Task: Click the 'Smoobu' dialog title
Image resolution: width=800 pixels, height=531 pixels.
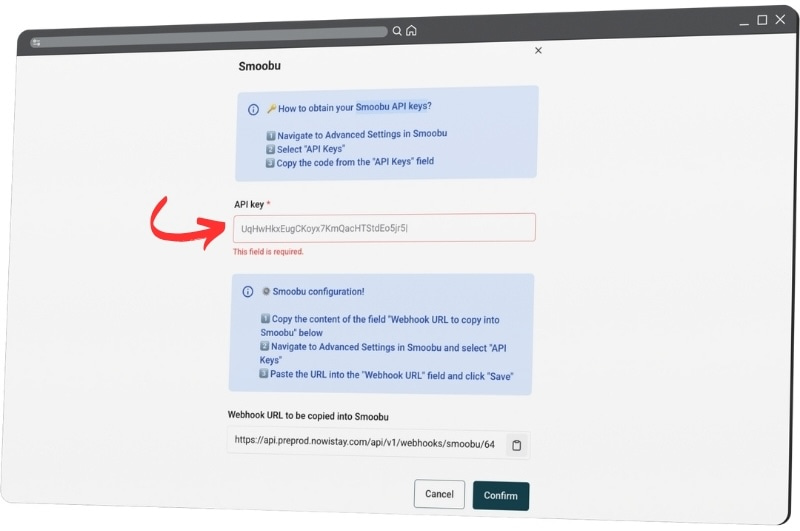Action: 260,66
